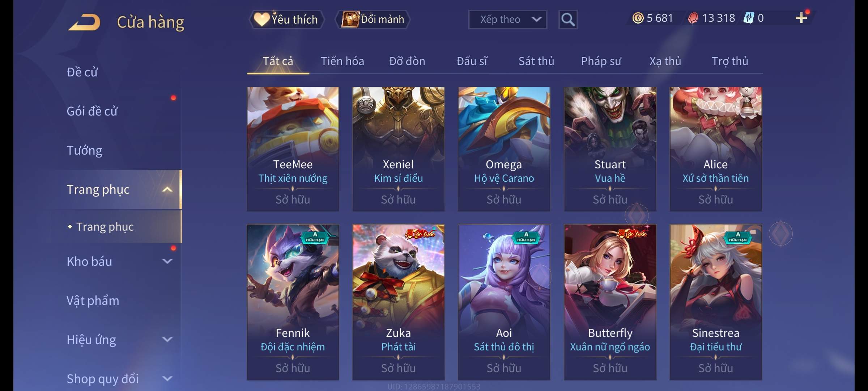Open the Xếp theo sort dropdown

click(507, 20)
